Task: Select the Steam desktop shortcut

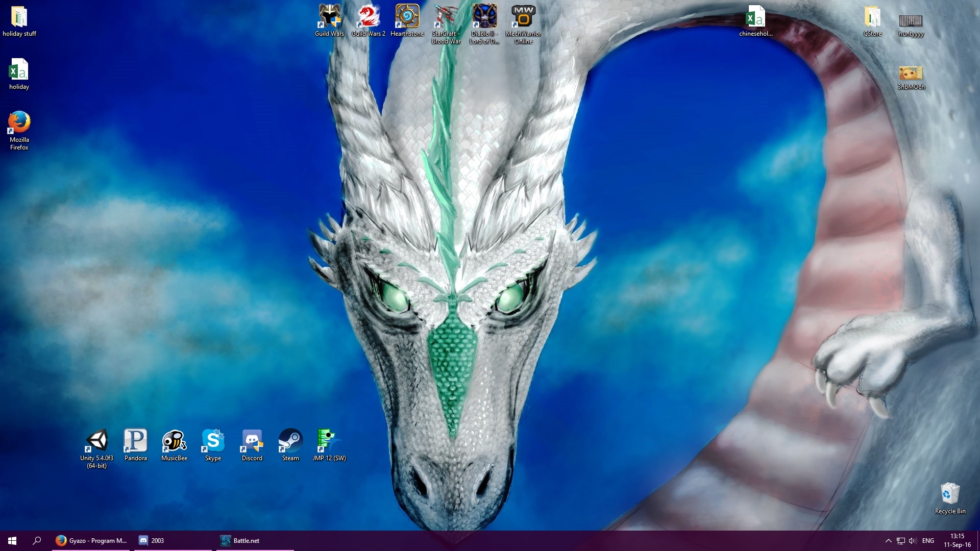Action: (291, 441)
